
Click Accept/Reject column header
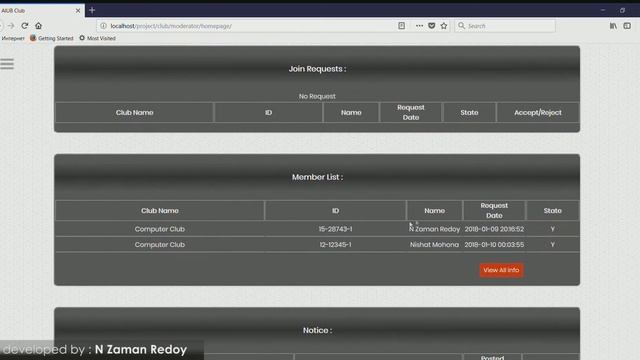point(538,112)
